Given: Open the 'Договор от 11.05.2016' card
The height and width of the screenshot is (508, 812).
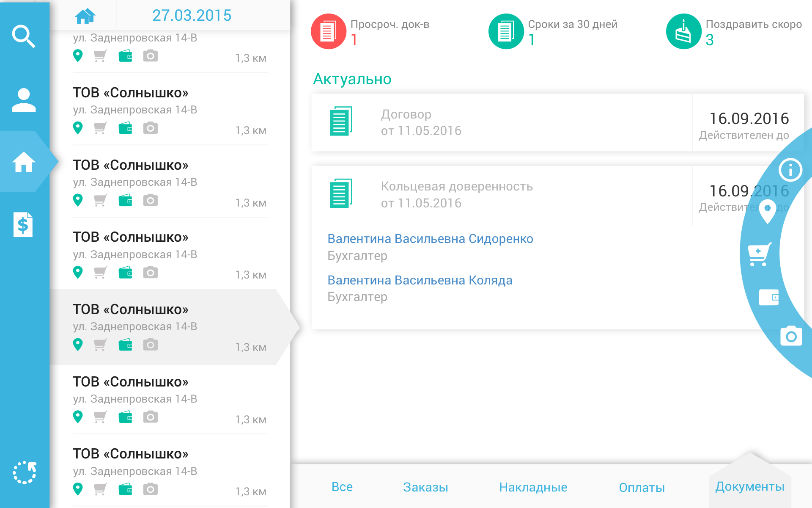Looking at the screenshot, I should click(x=557, y=122).
